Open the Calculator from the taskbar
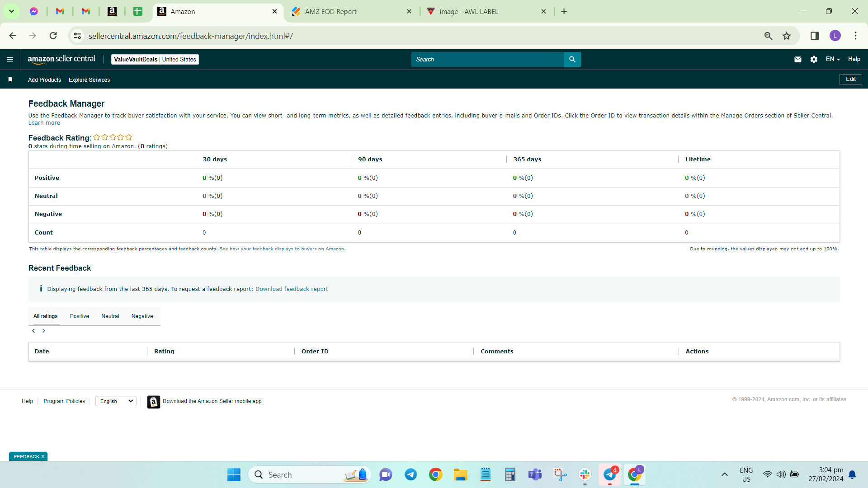Viewport: 868px width, 488px height. click(510, 475)
